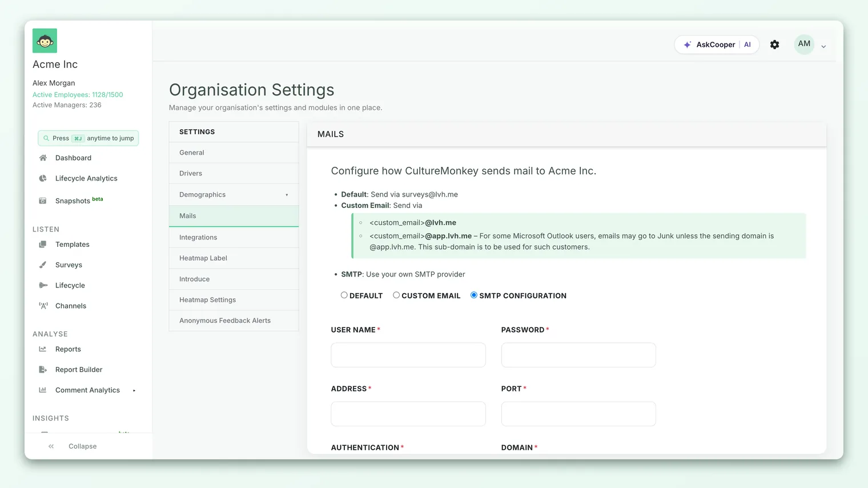The height and width of the screenshot is (488, 868).
Task: Select the CUSTOM EMAIL radio option
Action: pyautogui.click(x=396, y=295)
